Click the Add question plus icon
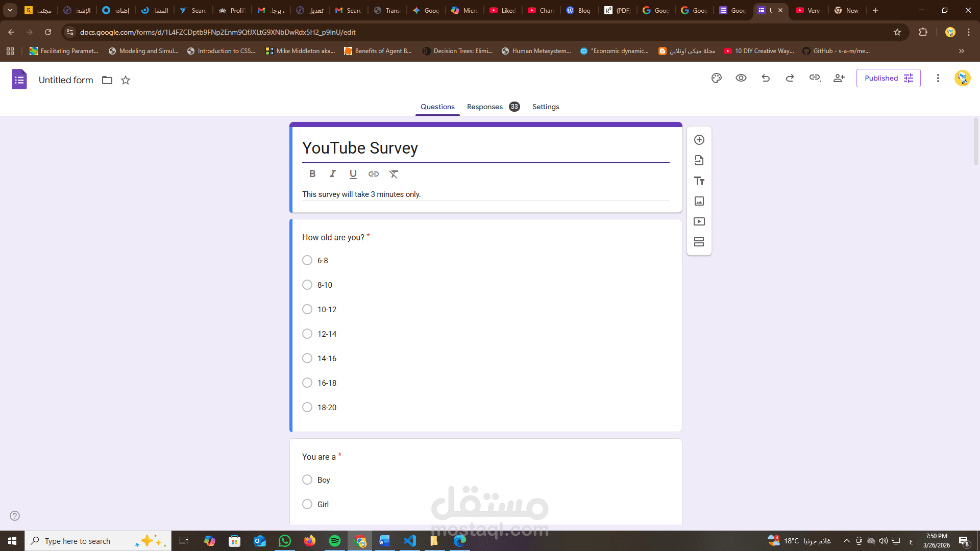This screenshot has width=980, height=551. pyautogui.click(x=699, y=140)
